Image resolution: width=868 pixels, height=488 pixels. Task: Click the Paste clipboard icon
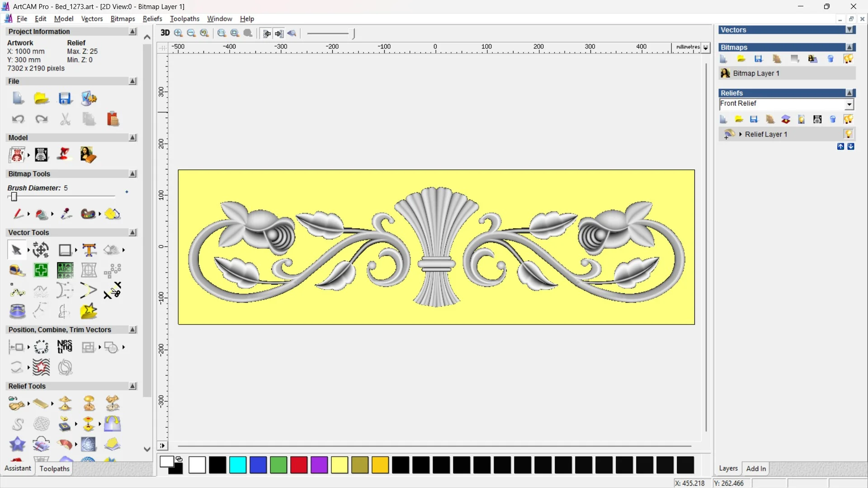coord(113,119)
